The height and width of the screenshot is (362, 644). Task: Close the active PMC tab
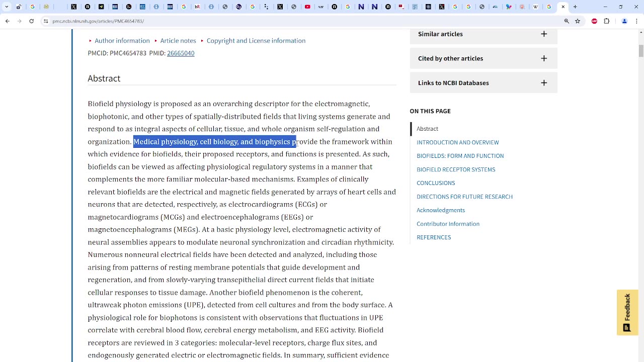(563, 7)
